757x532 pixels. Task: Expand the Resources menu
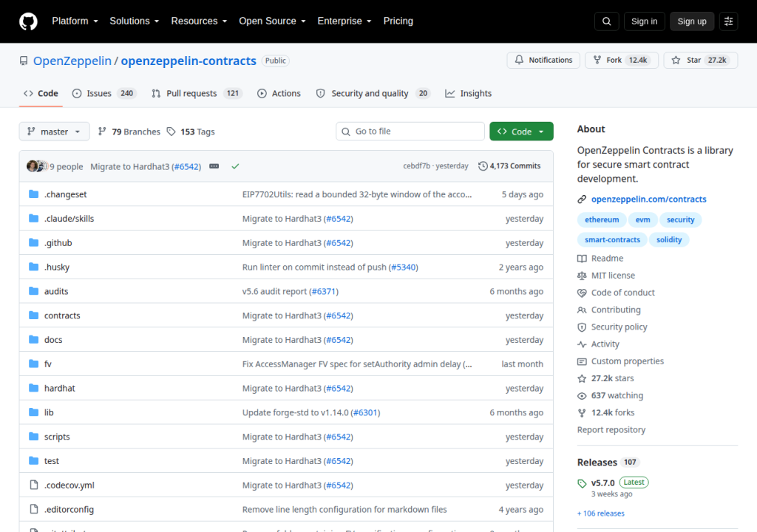tap(199, 21)
